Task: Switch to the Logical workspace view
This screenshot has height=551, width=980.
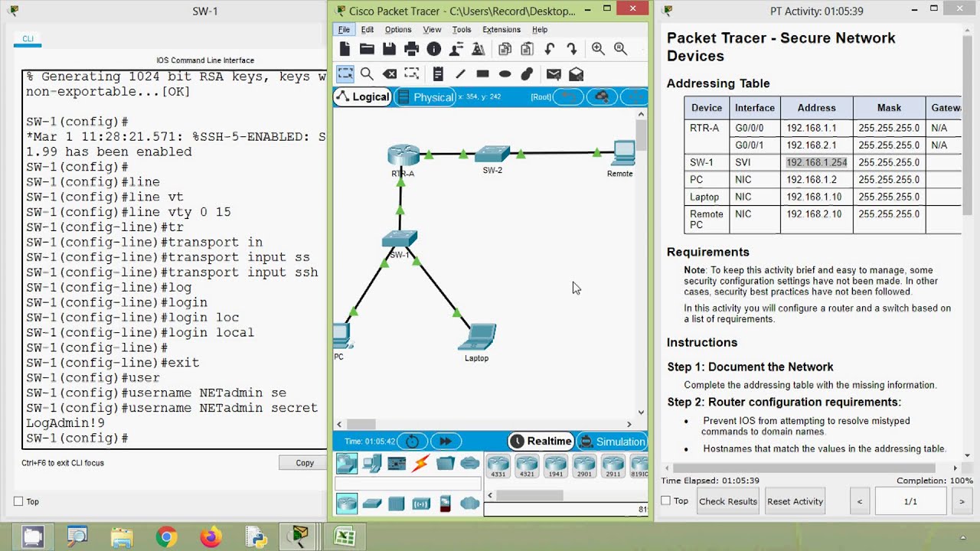Action: coord(363,96)
